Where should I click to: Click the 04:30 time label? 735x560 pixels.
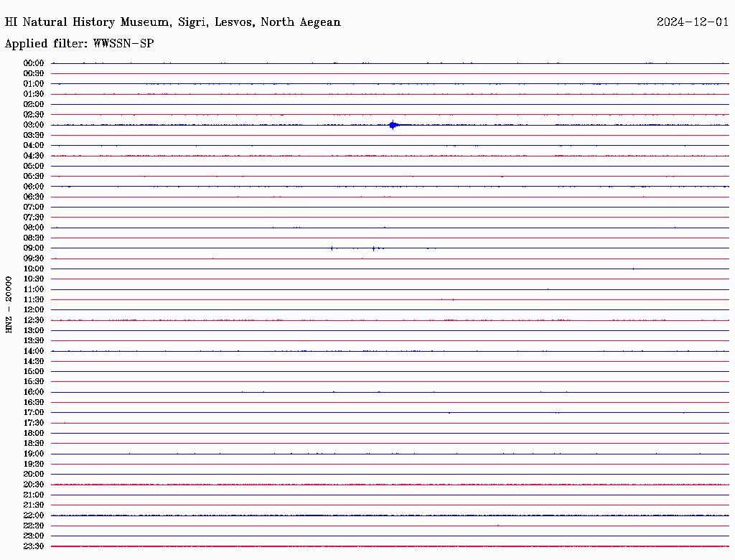[34, 156]
